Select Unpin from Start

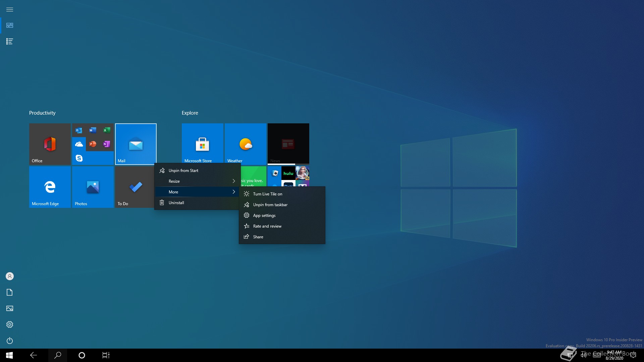click(198, 171)
